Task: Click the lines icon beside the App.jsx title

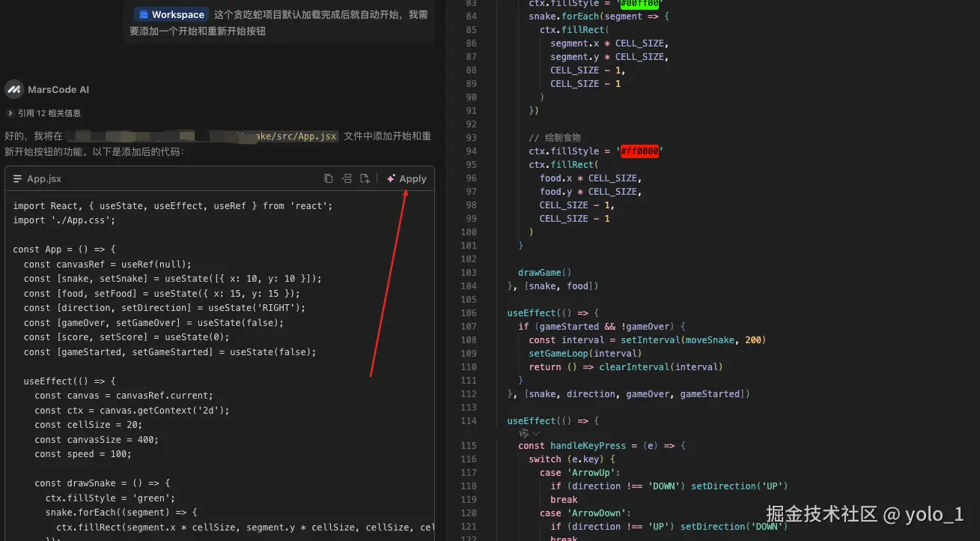Action: (18, 179)
